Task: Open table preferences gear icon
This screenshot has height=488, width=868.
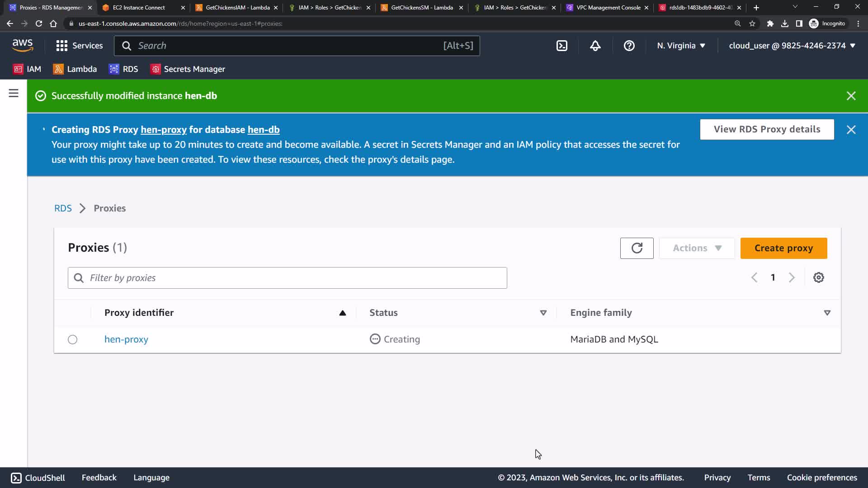Action: click(818, 277)
